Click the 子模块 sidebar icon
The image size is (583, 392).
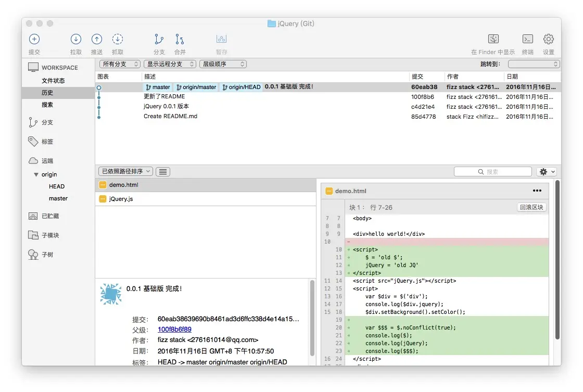[x=33, y=235]
